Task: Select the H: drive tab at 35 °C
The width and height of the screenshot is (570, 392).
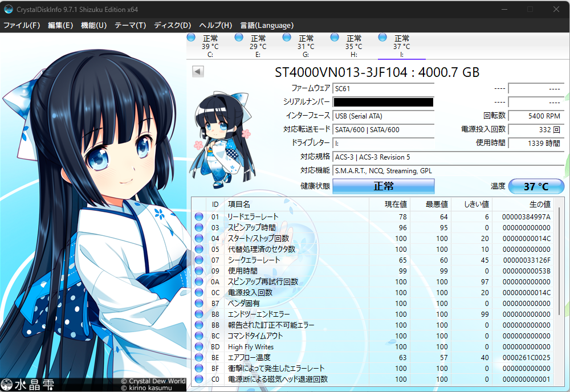Action: pos(354,46)
